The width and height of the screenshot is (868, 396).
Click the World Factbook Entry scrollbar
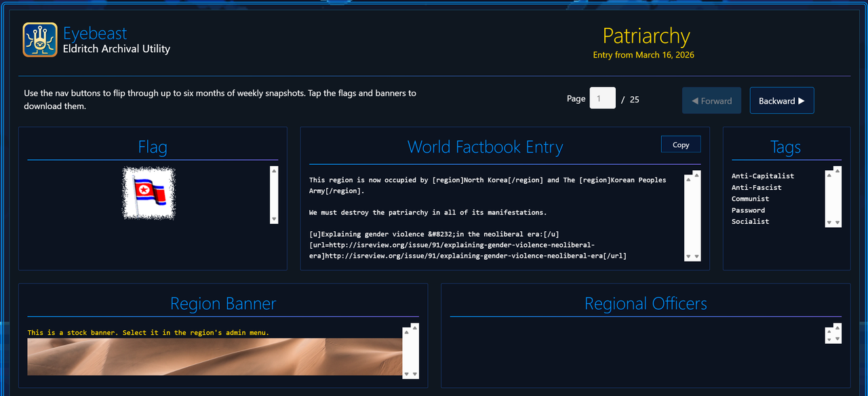coord(692,216)
